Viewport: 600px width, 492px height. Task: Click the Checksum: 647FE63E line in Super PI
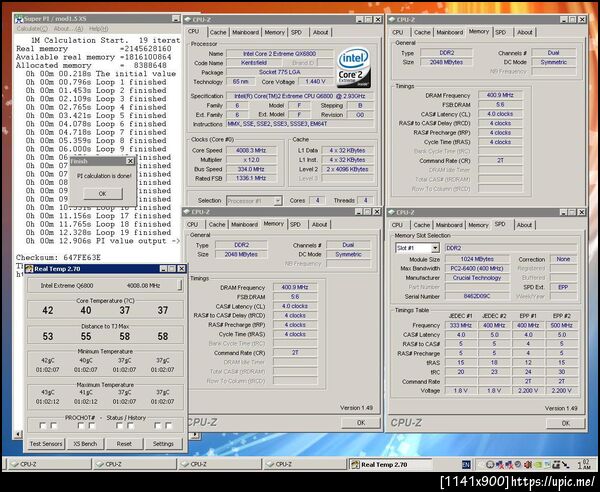(58, 257)
